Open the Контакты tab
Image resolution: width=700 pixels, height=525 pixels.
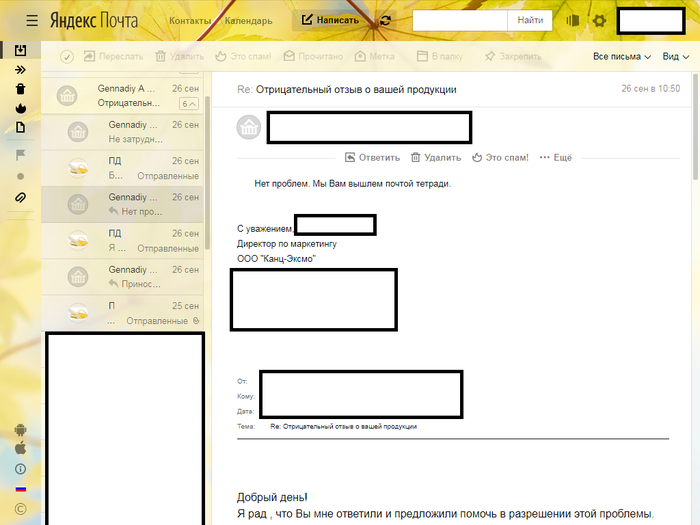pyautogui.click(x=190, y=20)
